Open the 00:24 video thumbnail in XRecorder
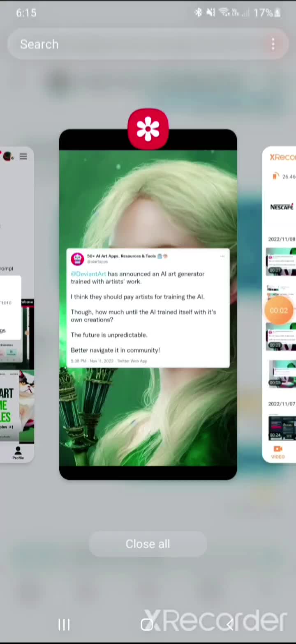296x644 pixels. coord(282,428)
